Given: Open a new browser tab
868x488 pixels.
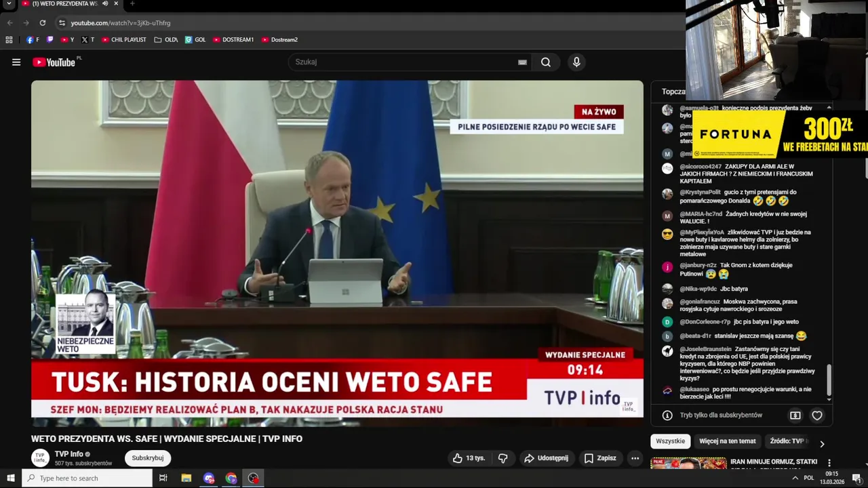Looking at the screenshot, I should pyautogui.click(x=132, y=4).
